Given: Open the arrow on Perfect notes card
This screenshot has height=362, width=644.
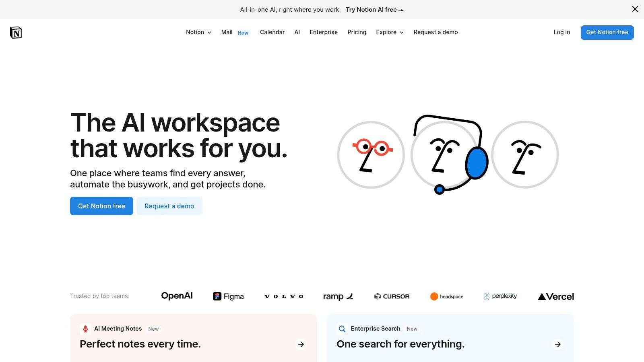Looking at the screenshot, I should (x=301, y=344).
